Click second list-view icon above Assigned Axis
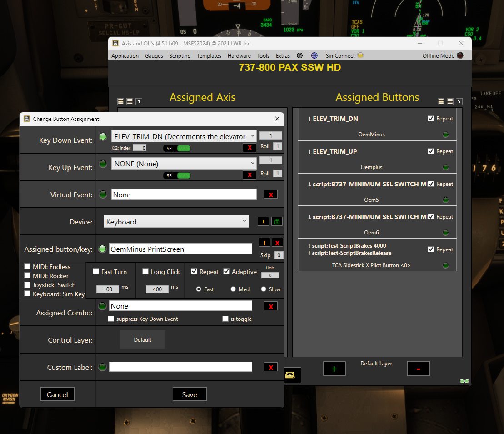Viewport: 504px width, 434px height. coord(130,102)
